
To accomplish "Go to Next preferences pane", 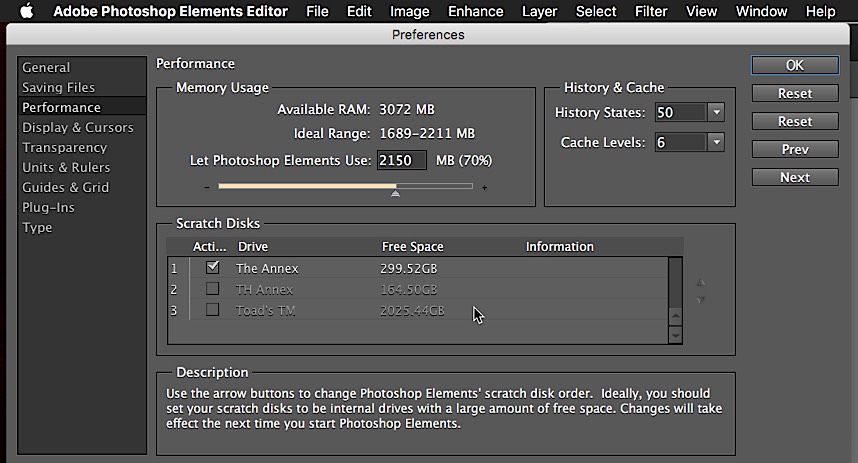I will tap(795, 177).
